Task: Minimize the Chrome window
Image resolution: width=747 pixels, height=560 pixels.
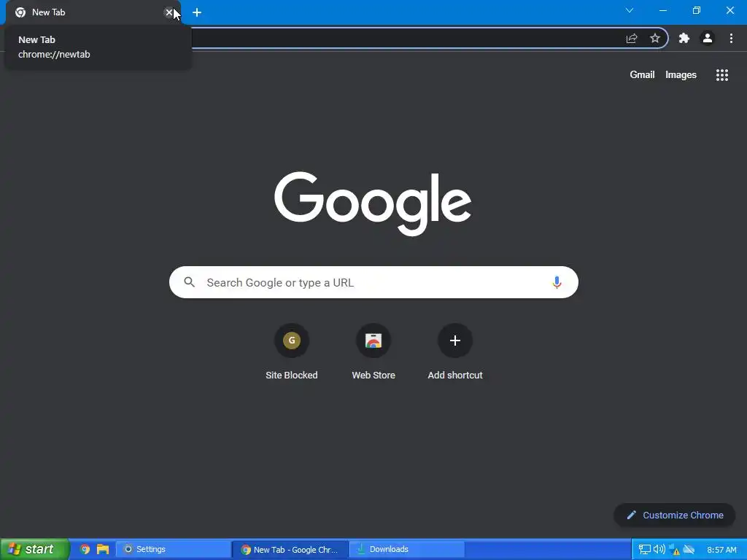Action: (662, 10)
